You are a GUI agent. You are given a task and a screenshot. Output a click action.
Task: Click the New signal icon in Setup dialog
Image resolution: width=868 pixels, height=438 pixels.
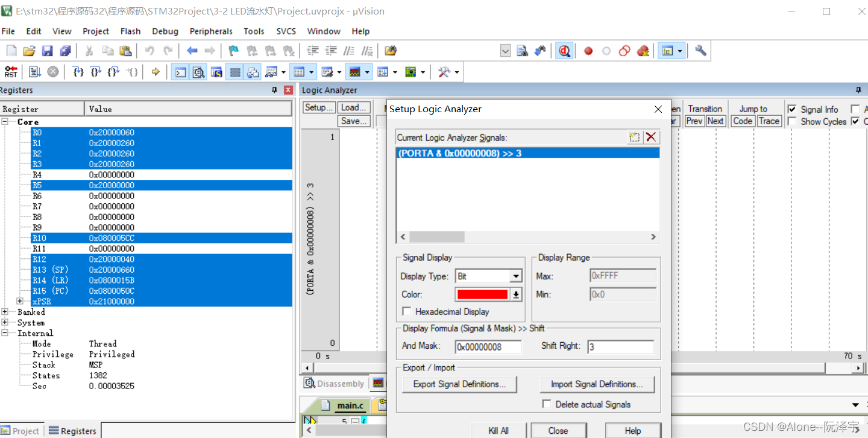coord(634,137)
